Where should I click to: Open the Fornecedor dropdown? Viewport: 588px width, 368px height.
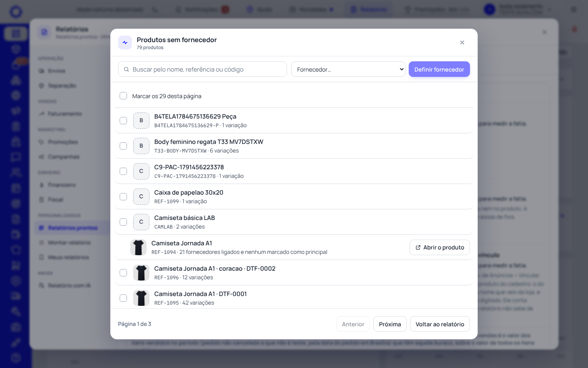click(x=348, y=69)
